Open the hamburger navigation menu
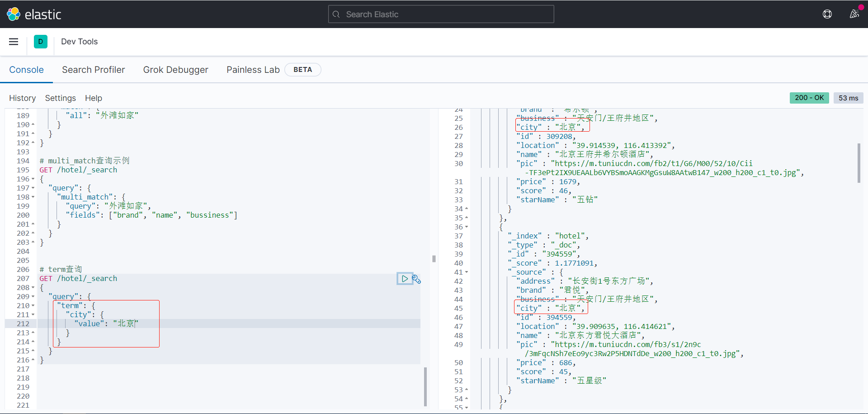The image size is (868, 414). [14, 42]
